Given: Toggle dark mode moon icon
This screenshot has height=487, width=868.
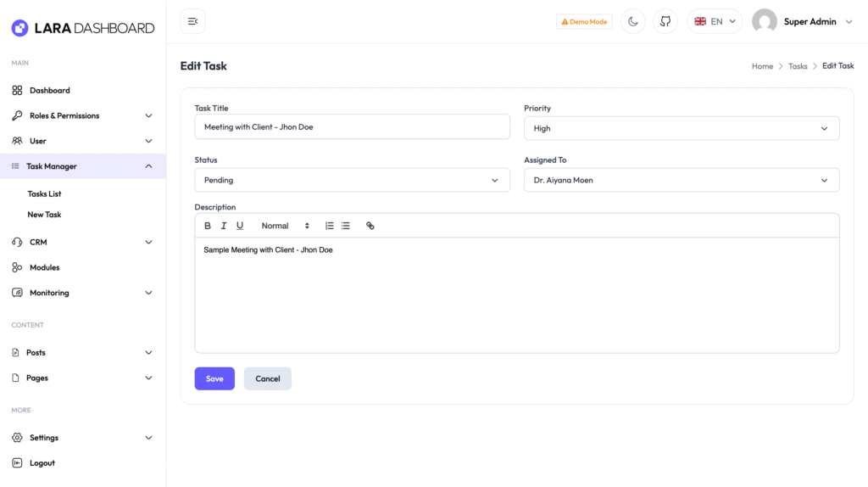Looking at the screenshot, I should point(632,21).
